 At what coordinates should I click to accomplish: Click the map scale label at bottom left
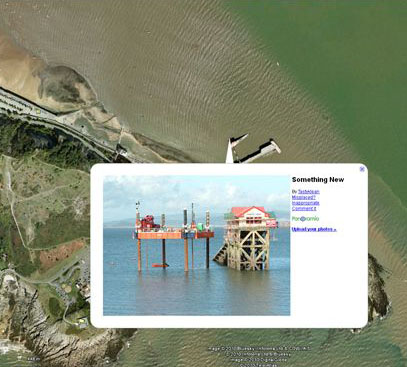coord(34,359)
